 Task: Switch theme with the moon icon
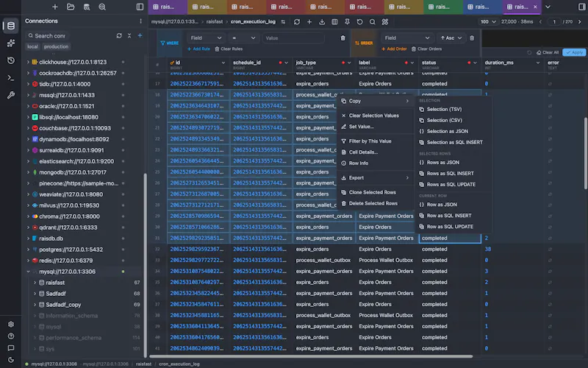click(11, 360)
